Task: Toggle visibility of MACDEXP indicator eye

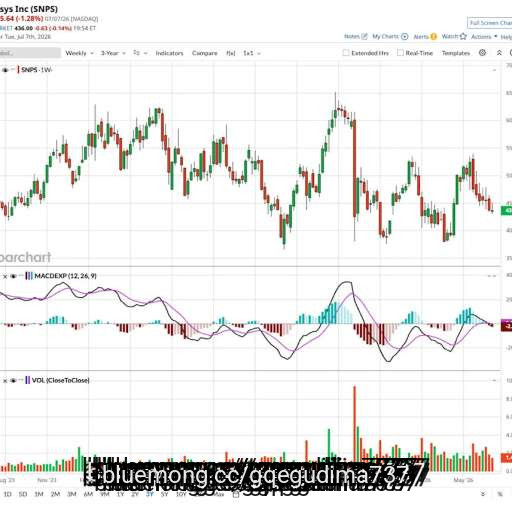Action: (13, 276)
